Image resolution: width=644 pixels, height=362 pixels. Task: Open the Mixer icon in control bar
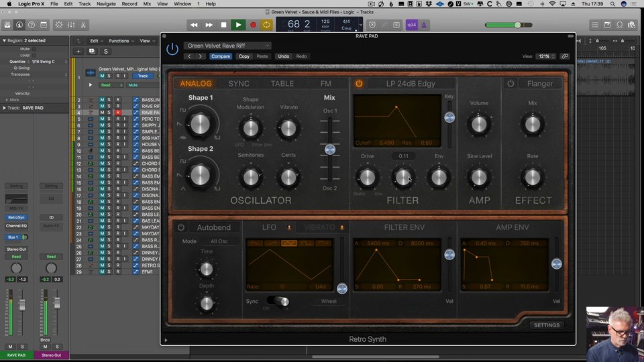[x=71, y=25]
